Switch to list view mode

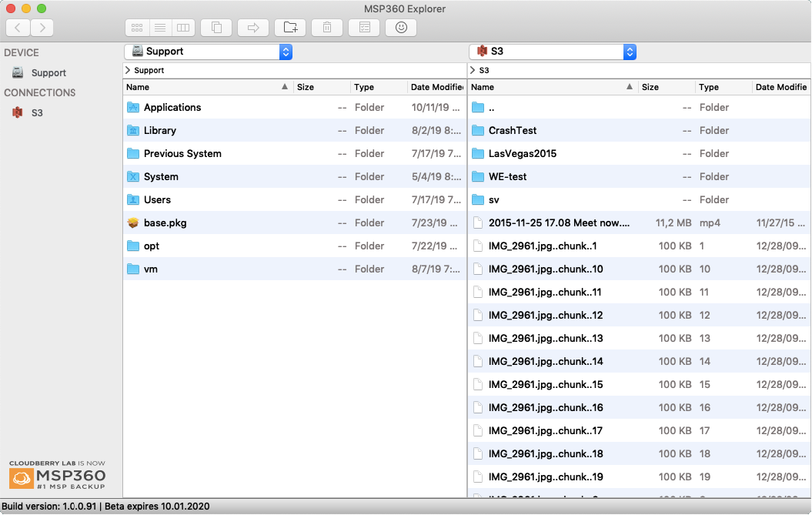[x=160, y=28]
